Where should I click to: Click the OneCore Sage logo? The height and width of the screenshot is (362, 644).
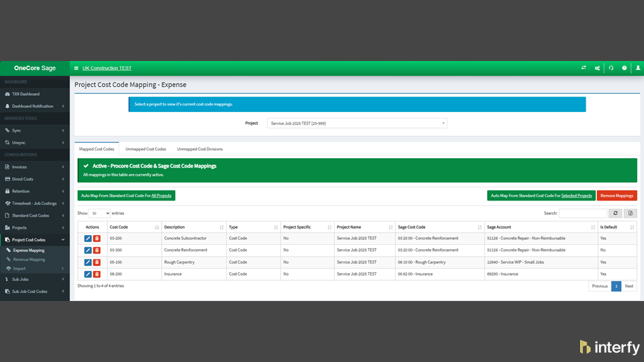click(x=35, y=68)
